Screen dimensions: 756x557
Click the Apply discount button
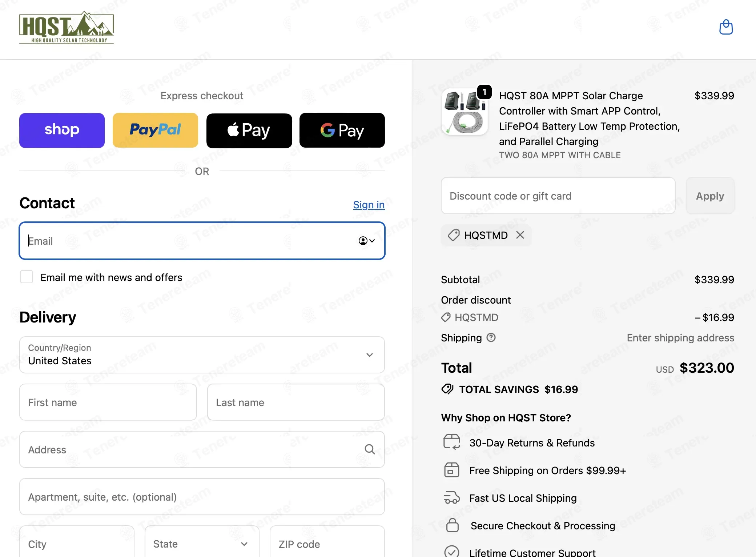[710, 196]
